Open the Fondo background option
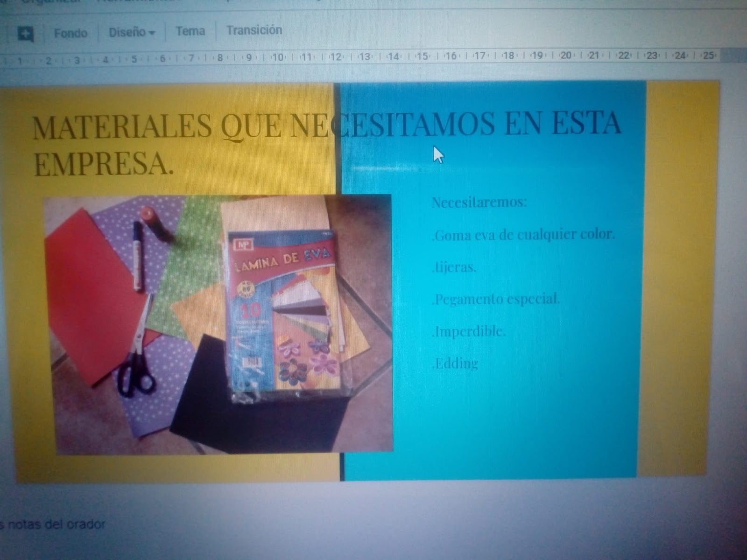This screenshot has height=560, width=747. 70,33
